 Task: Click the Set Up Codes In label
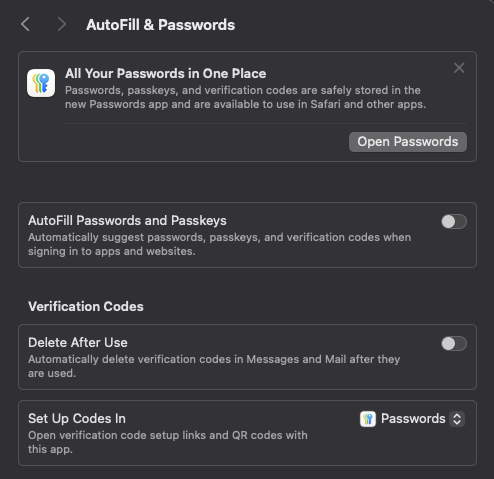pos(77,419)
